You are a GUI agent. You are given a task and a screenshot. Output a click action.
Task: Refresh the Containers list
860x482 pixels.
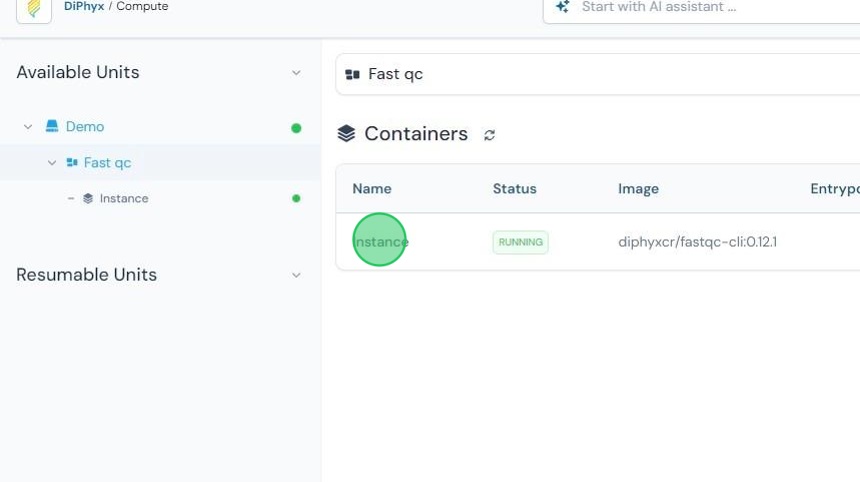tap(490, 135)
